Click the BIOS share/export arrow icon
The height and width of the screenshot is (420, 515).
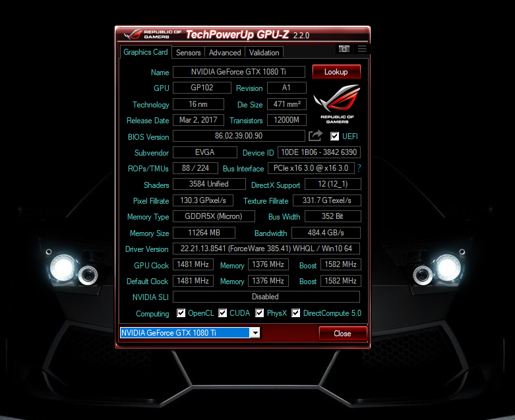pyautogui.click(x=315, y=136)
